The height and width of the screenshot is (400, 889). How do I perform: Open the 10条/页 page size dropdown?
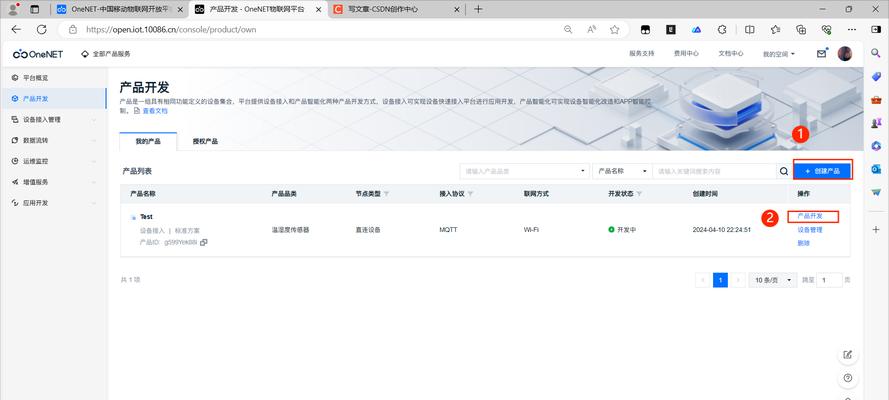[771, 280]
